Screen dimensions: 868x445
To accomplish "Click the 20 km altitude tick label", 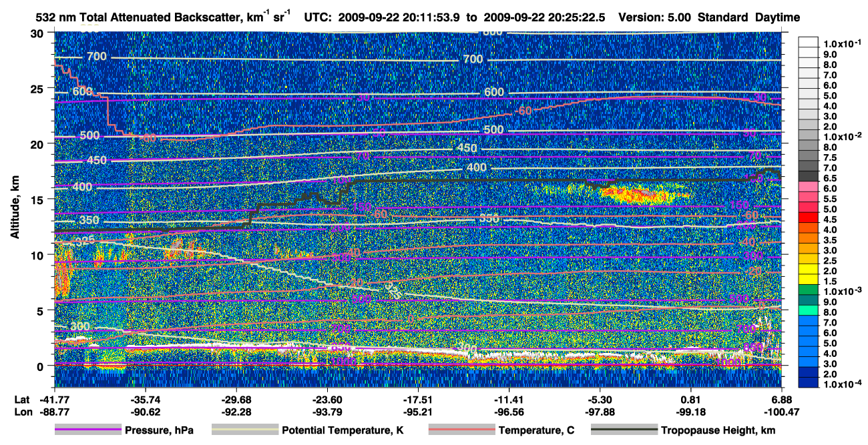I will pyautogui.click(x=36, y=143).
